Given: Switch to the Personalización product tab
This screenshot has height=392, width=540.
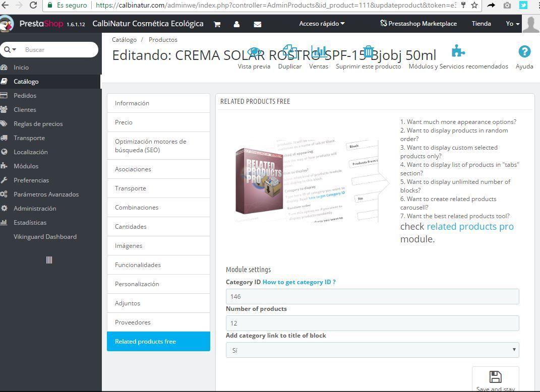Looking at the screenshot, I should (x=158, y=284).
